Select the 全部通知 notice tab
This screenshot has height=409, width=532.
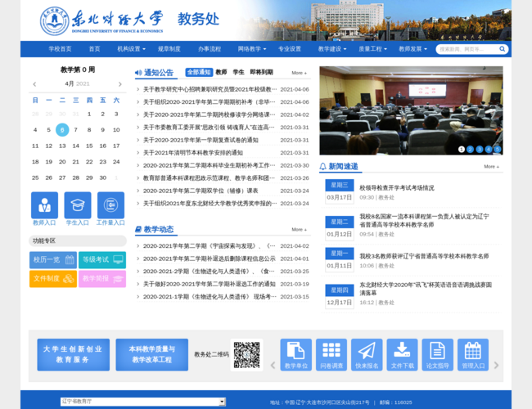[x=199, y=72]
